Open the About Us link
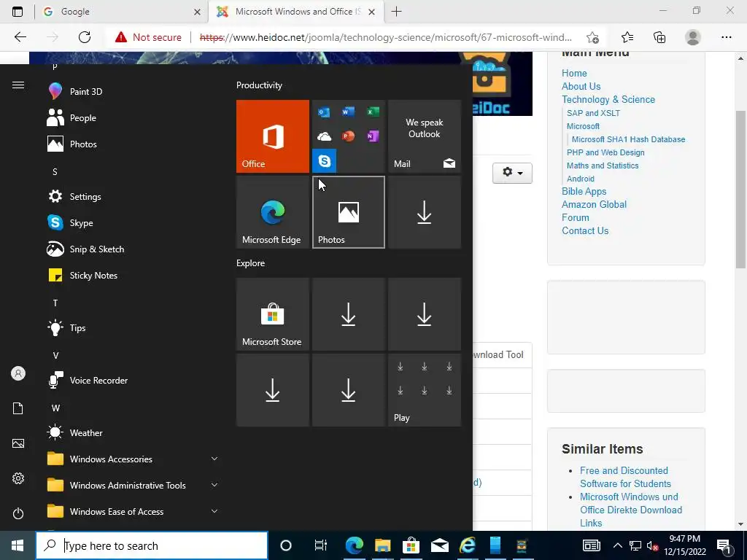The width and height of the screenshot is (747, 560). (581, 86)
